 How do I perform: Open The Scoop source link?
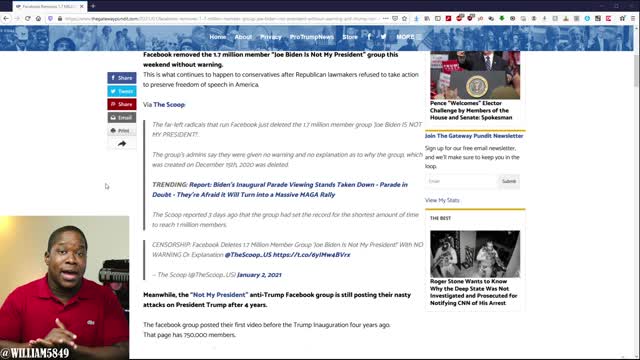point(169,104)
